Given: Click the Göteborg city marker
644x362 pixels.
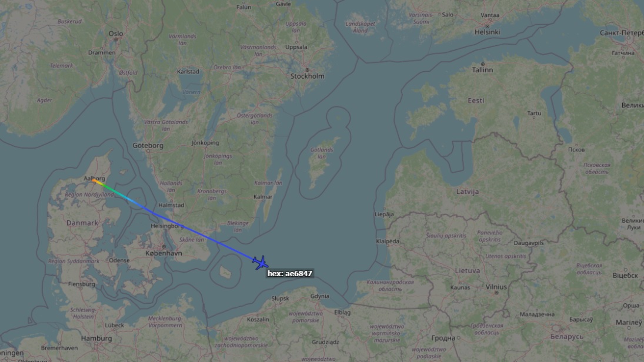Looking at the screenshot, I should [148, 150].
